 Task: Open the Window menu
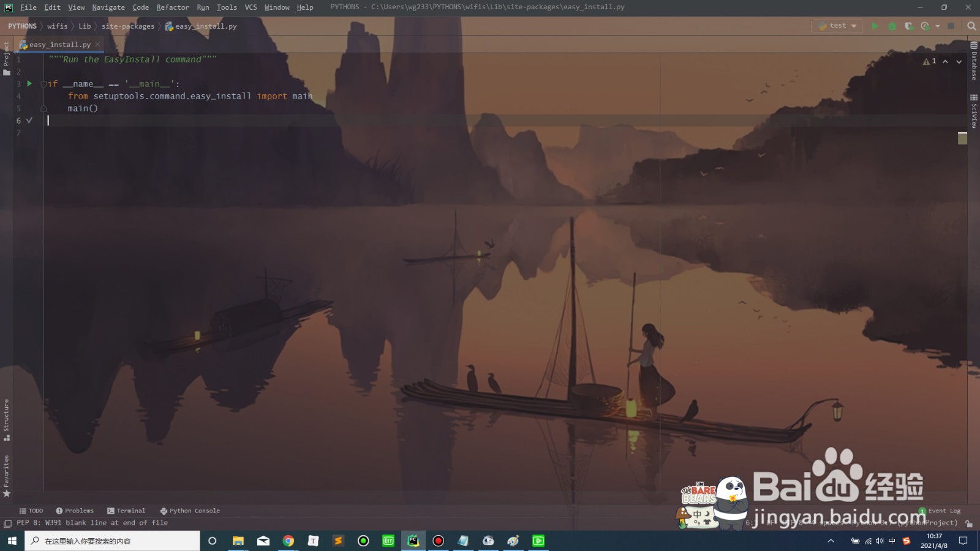coord(277,7)
